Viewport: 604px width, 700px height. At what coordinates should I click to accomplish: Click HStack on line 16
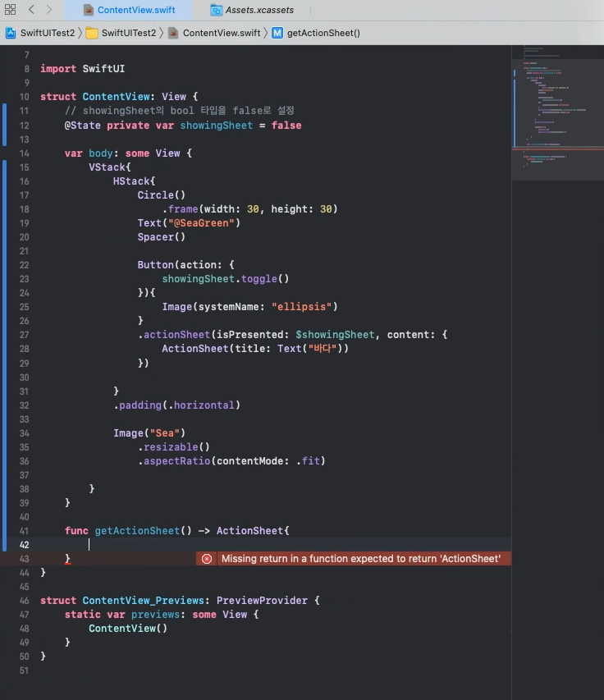coord(131,181)
